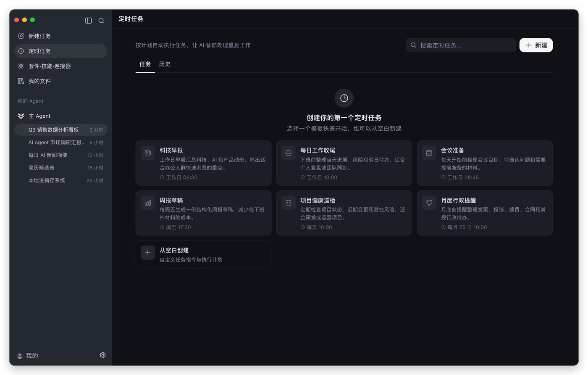Click the 科技早报 newspaper icon
Image resolution: width=588 pixels, height=375 pixels.
148,153
